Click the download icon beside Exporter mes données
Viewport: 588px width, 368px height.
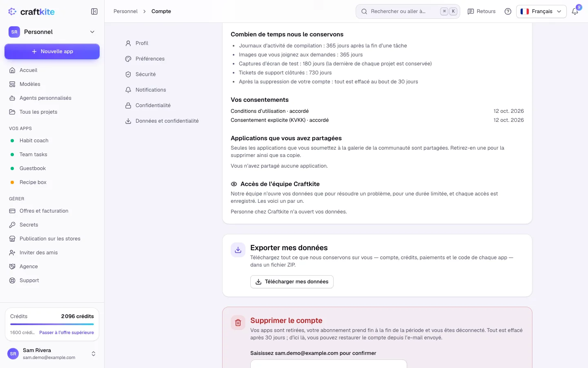[238, 250]
